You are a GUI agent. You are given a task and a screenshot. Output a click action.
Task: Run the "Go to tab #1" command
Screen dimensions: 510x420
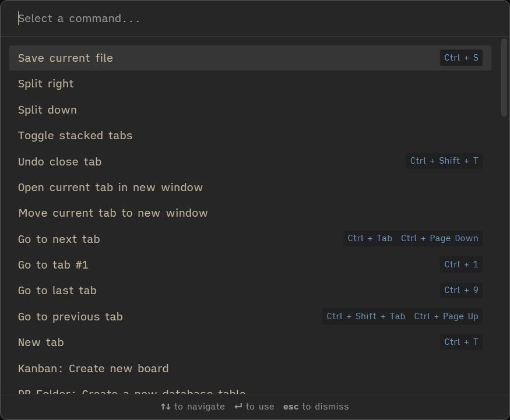53,264
